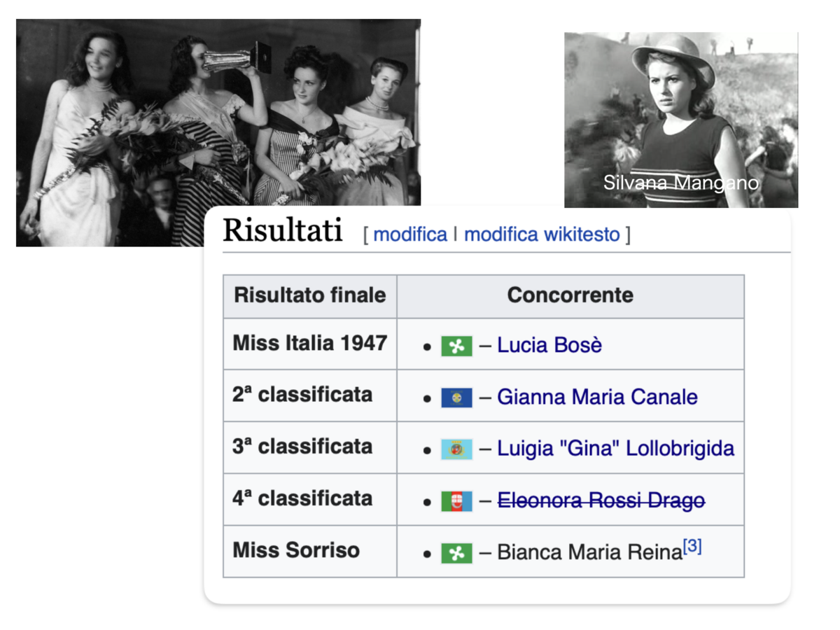Open the struck-through Eleonora Rossi Drago link

click(x=601, y=500)
